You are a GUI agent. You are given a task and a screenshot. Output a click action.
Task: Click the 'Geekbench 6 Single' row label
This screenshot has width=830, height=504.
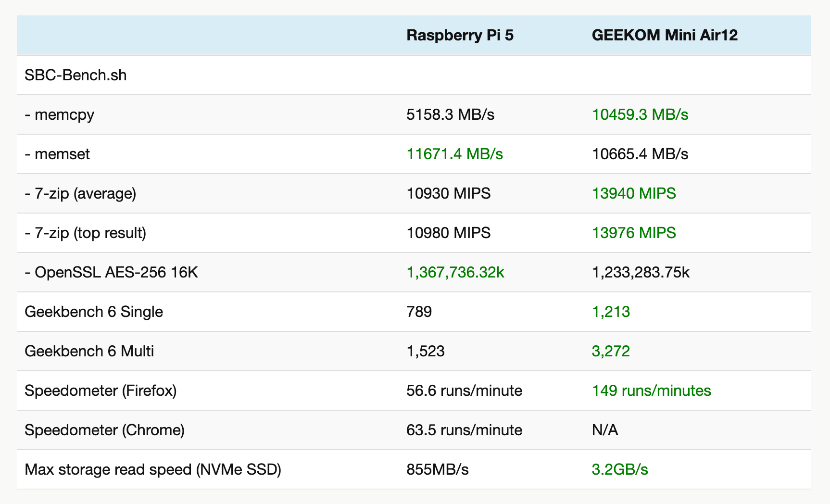tap(94, 312)
